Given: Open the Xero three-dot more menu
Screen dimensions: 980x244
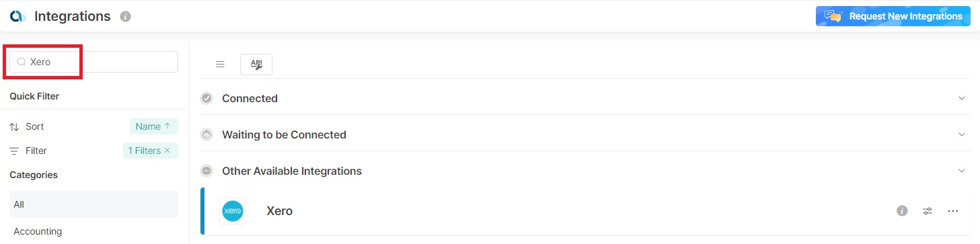Looking at the screenshot, I should [952, 211].
